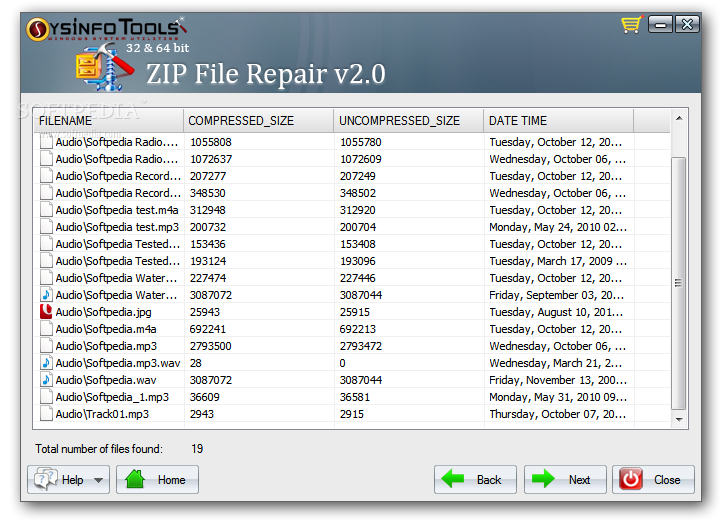Click uncompressed size 0 value
Image resolution: width=722 pixels, height=522 pixels.
343,363
